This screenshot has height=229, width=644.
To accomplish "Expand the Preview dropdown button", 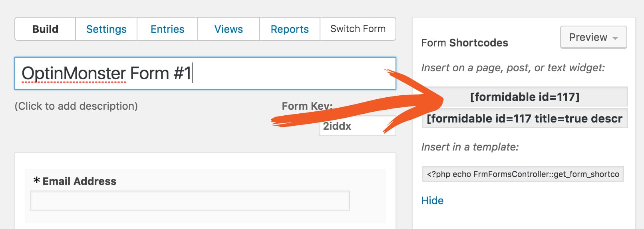I will coord(593,37).
